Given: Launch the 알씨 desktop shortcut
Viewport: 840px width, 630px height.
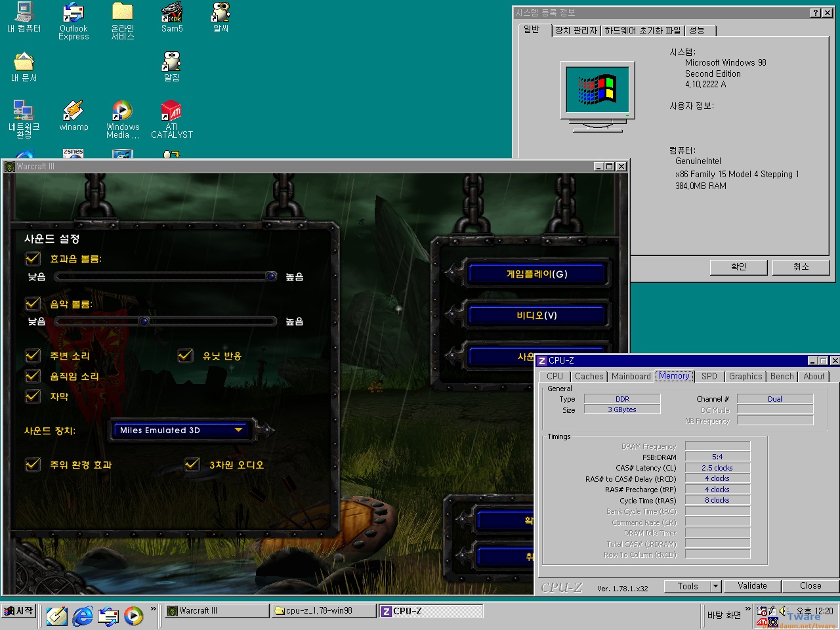Looking at the screenshot, I should coord(221,18).
